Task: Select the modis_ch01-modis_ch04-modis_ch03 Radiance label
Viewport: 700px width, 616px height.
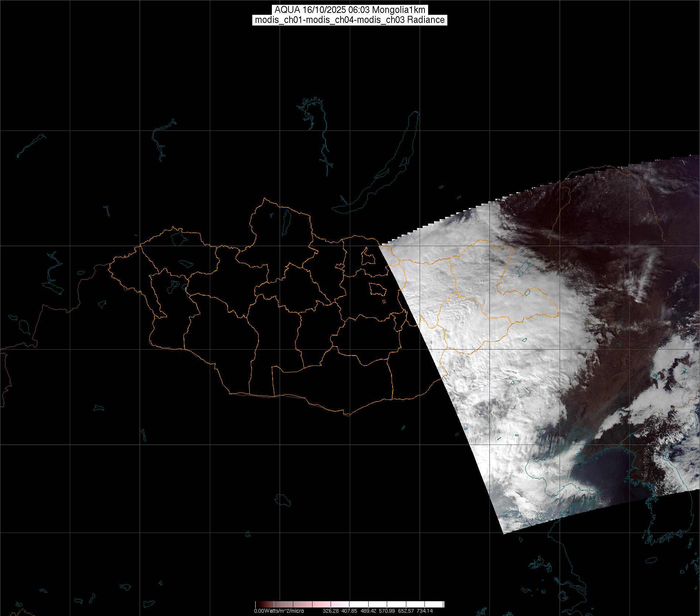Action: pos(350,20)
